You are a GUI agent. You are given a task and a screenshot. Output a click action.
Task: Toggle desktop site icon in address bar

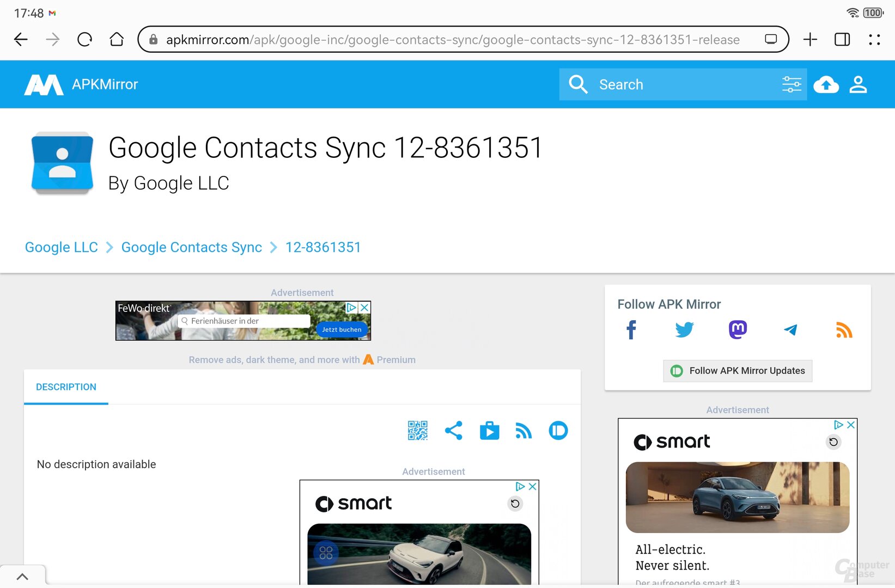[771, 39]
